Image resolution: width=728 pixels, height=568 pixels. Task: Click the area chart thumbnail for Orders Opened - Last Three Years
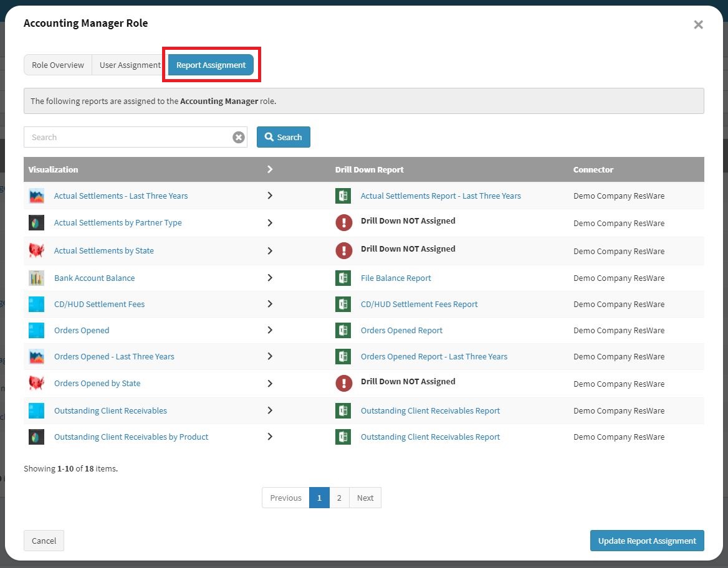click(36, 356)
